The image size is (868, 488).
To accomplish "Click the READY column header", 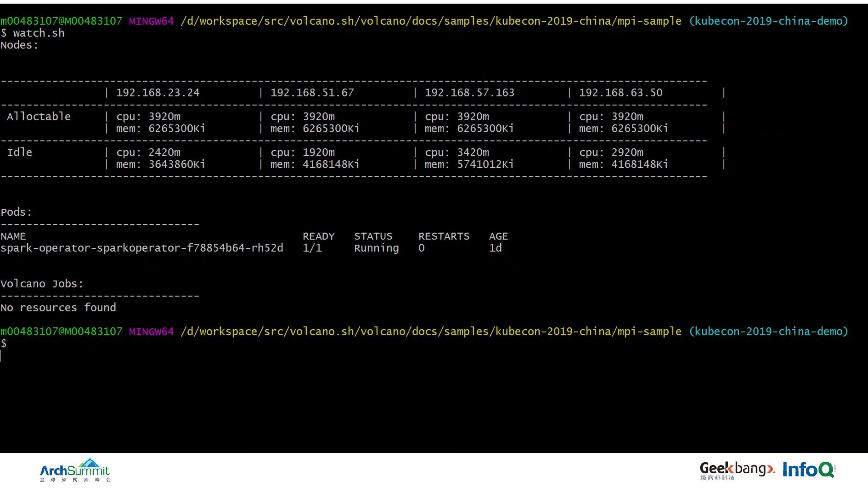I will tap(318, 236).
